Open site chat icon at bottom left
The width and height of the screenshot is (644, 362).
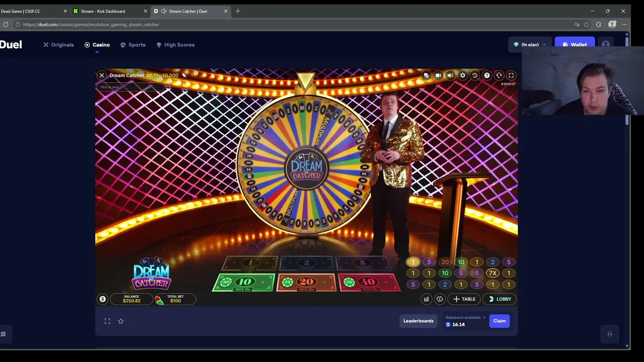pos(3,334)
